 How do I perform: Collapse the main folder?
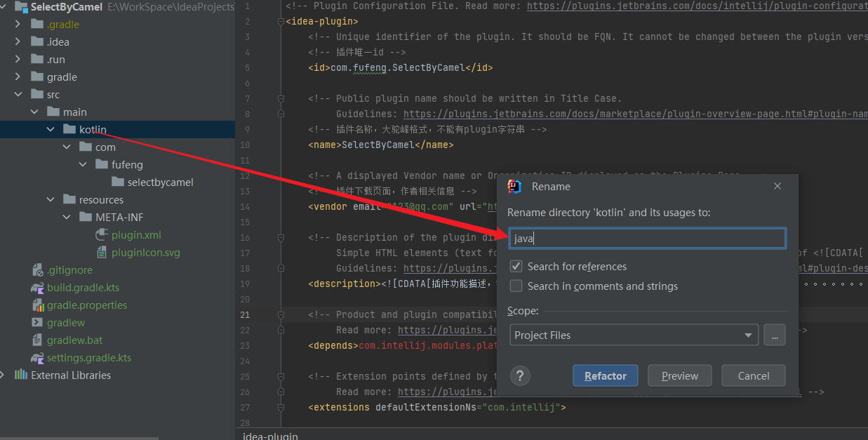34,112
